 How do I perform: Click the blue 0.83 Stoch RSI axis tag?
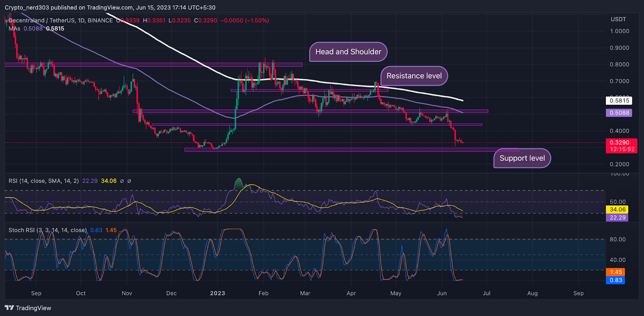pos(615,280)
